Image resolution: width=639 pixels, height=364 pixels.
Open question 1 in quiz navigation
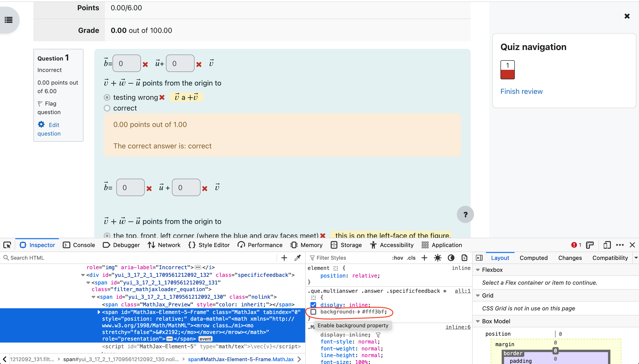point(507,70)
